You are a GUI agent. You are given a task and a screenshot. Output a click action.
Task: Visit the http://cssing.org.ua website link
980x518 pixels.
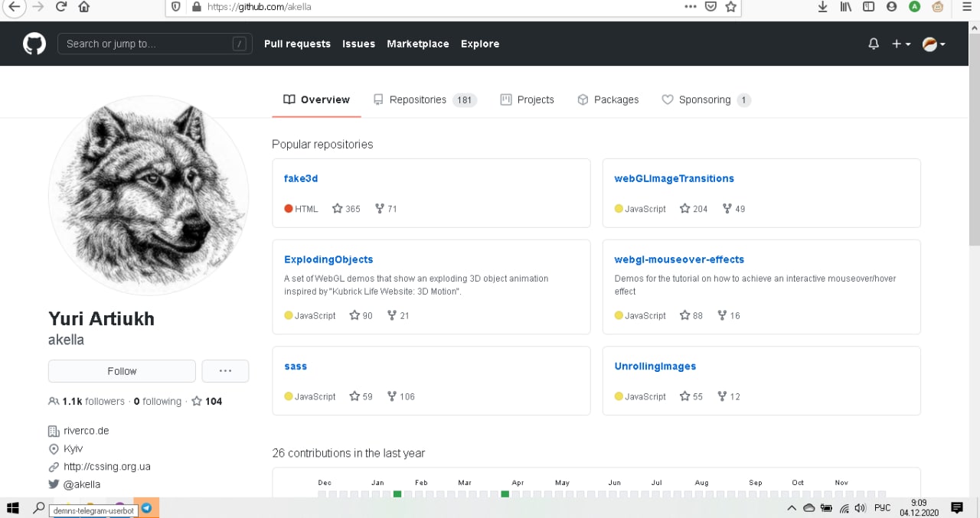coord(107,467)
